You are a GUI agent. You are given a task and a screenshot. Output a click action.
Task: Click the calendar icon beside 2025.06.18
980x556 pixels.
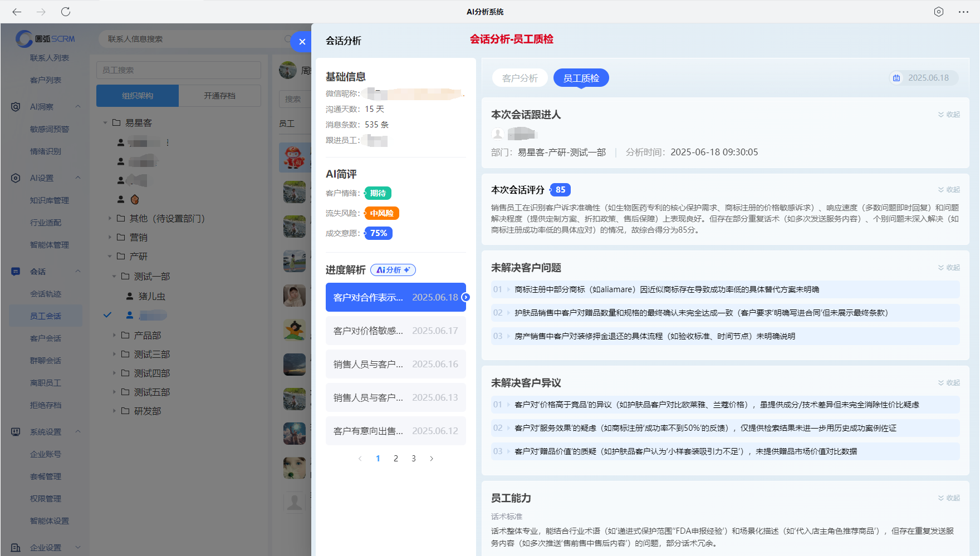[896, 78]
